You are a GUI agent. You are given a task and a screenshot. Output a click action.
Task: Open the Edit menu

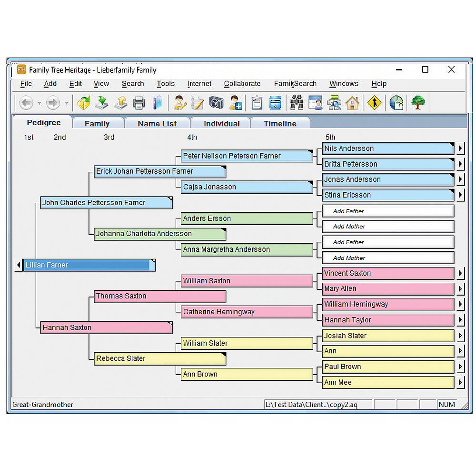pos(76,83)
